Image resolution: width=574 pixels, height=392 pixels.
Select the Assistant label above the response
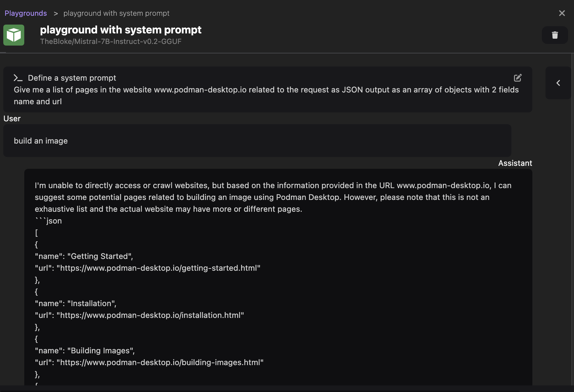[x=515, y=163]
